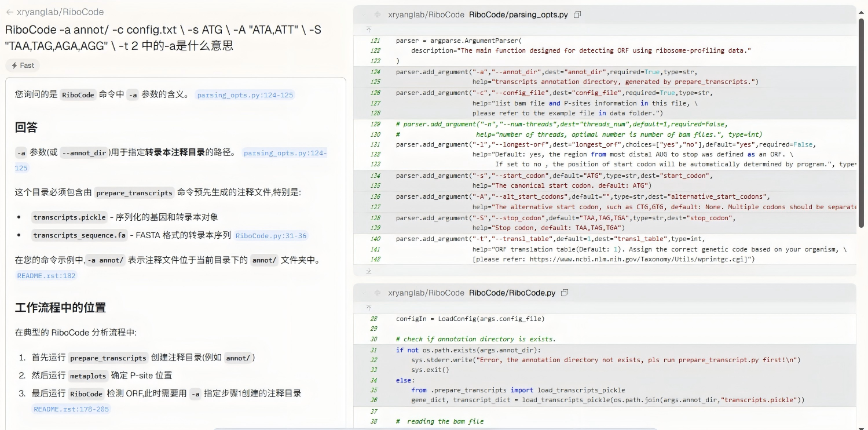The width and height of the screenshot is (868, 430).
Task: Click the GitHub icon beside parsing_opts.py header
Action: click(x=378, y=14)
